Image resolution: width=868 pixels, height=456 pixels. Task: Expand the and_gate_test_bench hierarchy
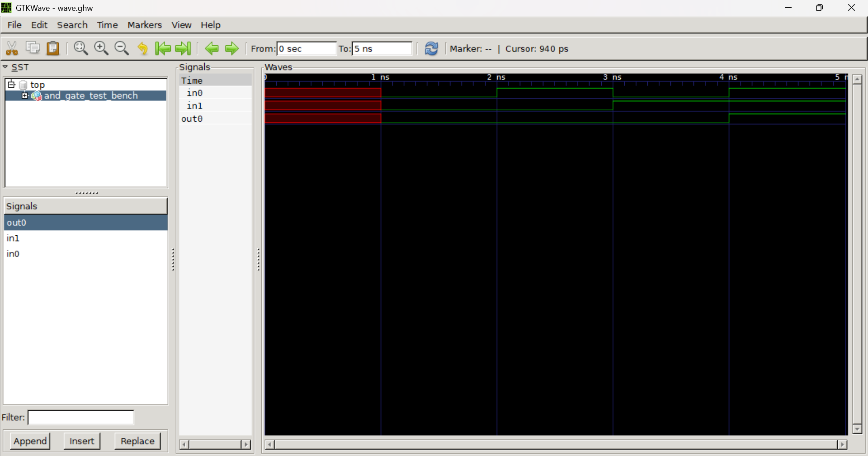[x=25, y=95]
